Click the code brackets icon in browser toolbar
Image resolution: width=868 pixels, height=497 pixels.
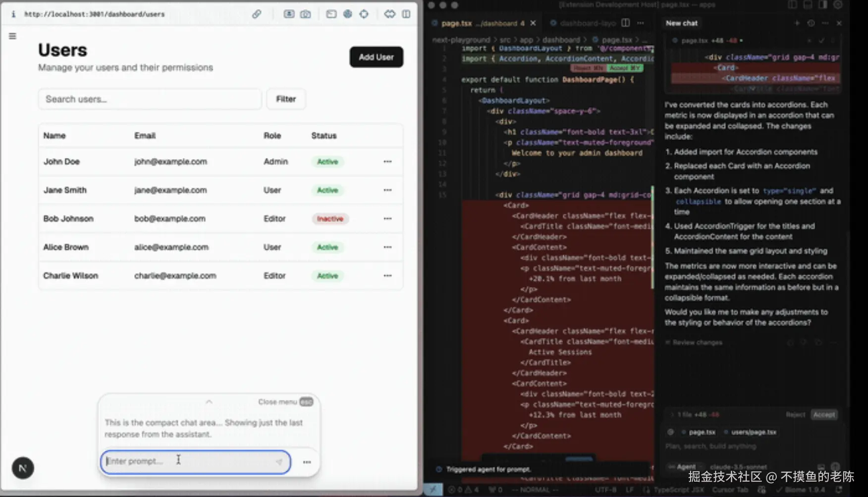click(x=390, y=14)
